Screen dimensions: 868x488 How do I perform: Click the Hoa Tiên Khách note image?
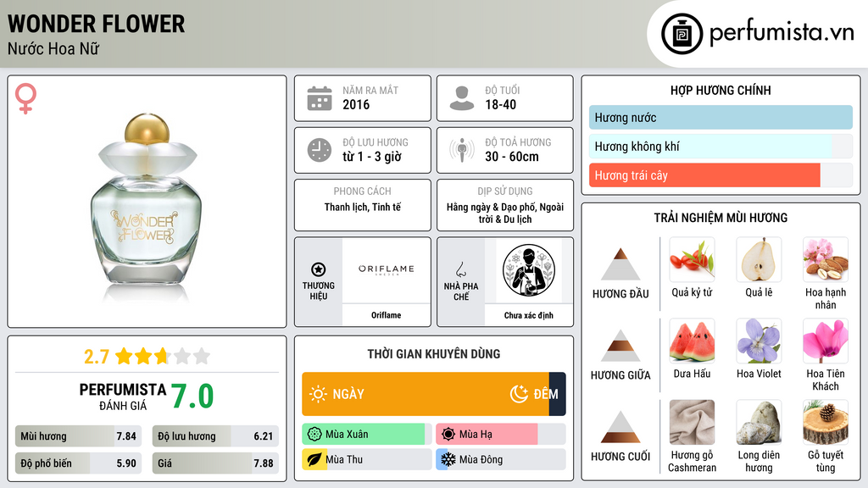point(826,341)
